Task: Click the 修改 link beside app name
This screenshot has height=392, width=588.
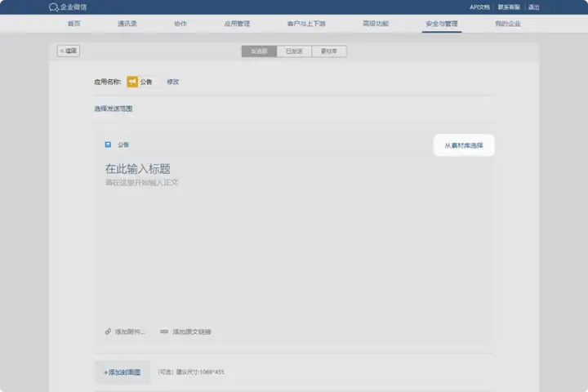Action: 173,82
